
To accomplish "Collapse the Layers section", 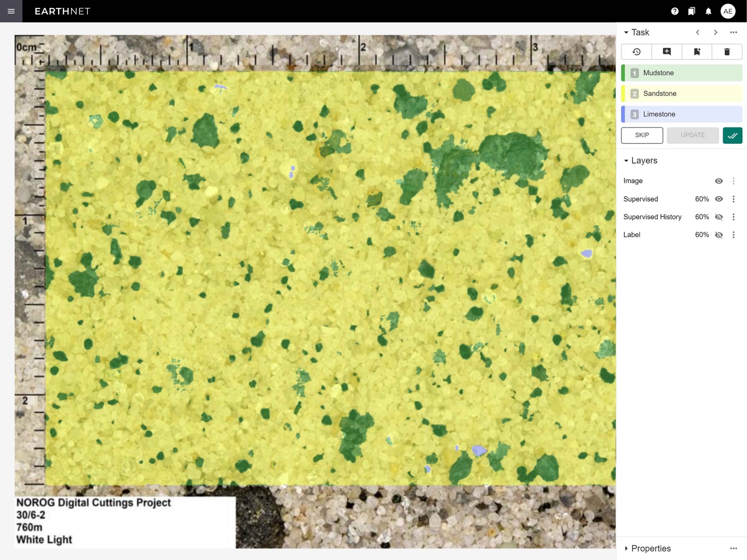I will (626, 161).
